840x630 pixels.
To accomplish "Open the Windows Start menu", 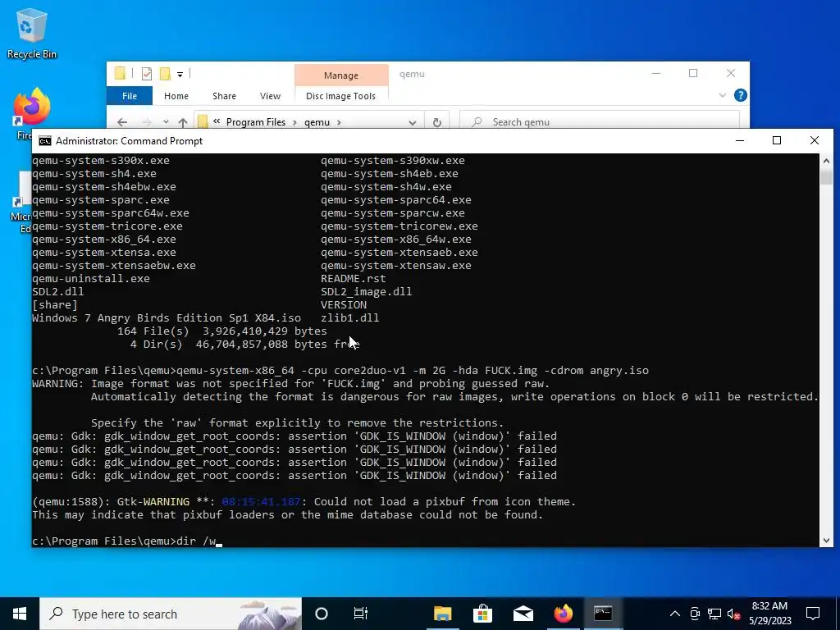I will [20, 614].
